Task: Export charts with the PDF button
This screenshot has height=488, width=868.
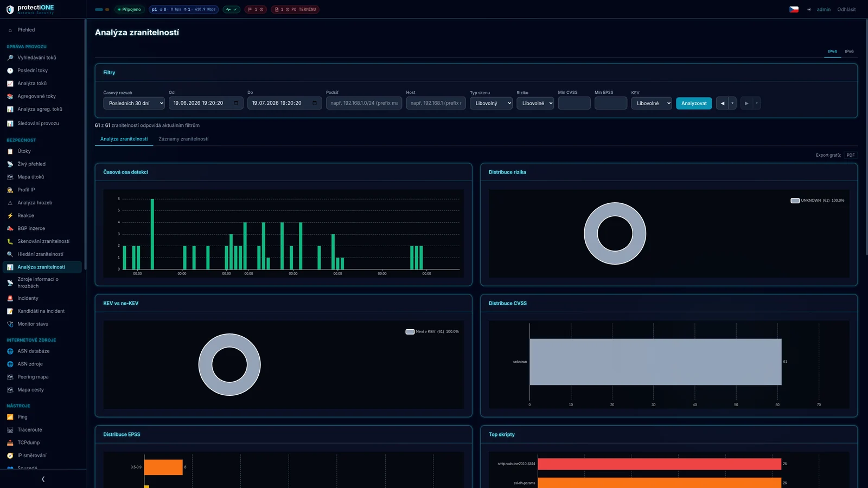Action: pos(851,155)
